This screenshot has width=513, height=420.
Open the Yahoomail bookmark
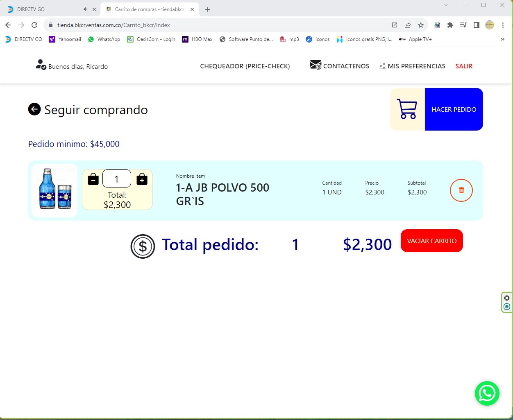point(65,39)
